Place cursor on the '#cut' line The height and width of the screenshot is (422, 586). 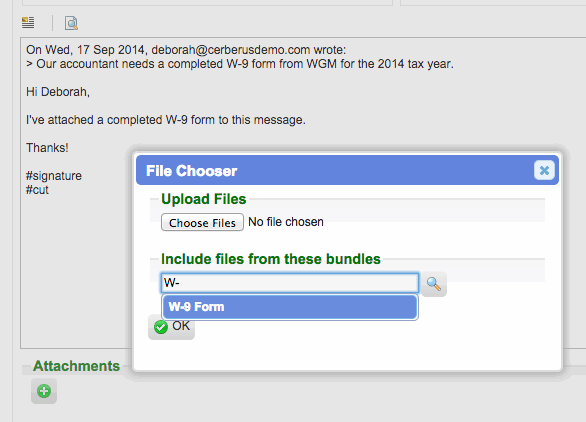(x=37, y=190)
